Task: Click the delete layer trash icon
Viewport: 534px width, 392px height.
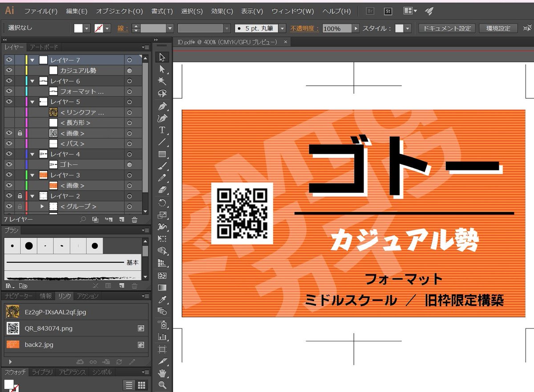Action: [x=134, y=220]
